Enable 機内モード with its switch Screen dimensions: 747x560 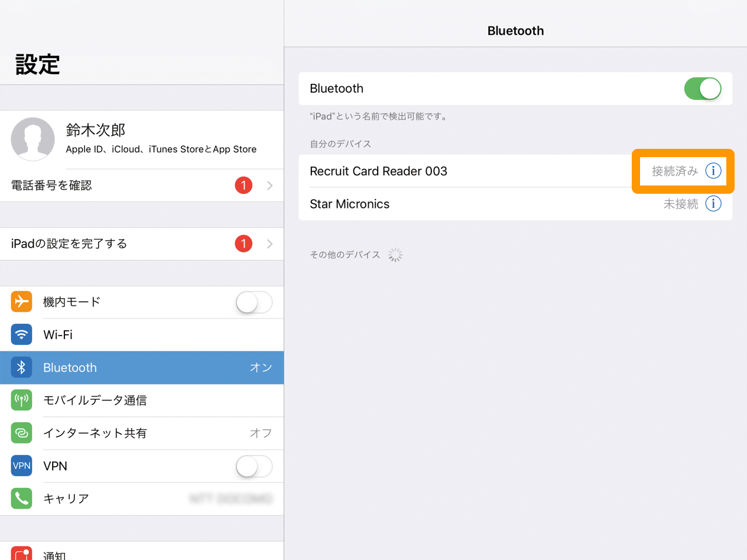pyautogui.click(x=254, y=302)
